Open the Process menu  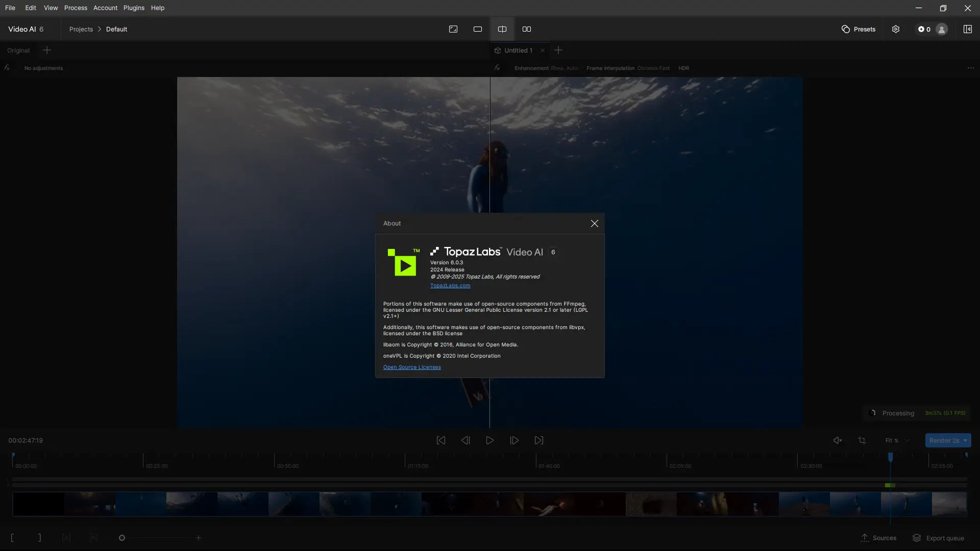coord(76,8)
